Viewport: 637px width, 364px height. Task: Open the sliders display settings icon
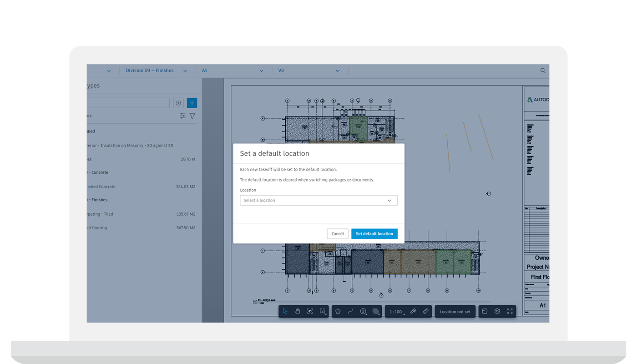pos(182,116)
